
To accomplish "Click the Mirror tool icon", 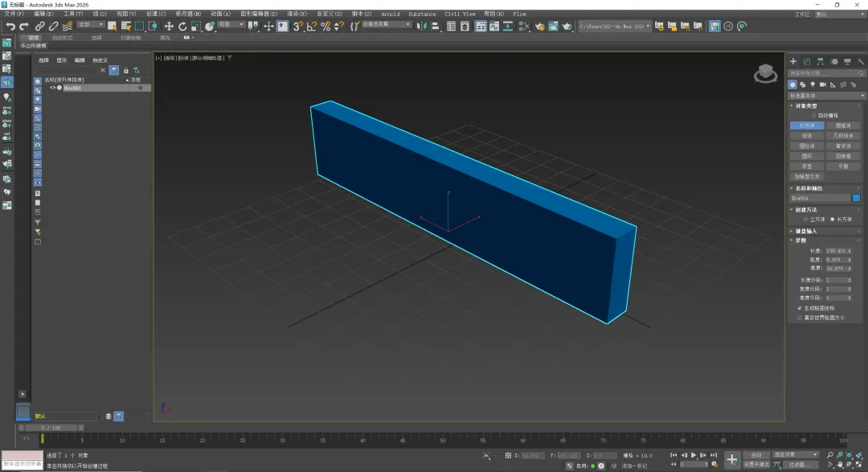I will click(422, 26).
